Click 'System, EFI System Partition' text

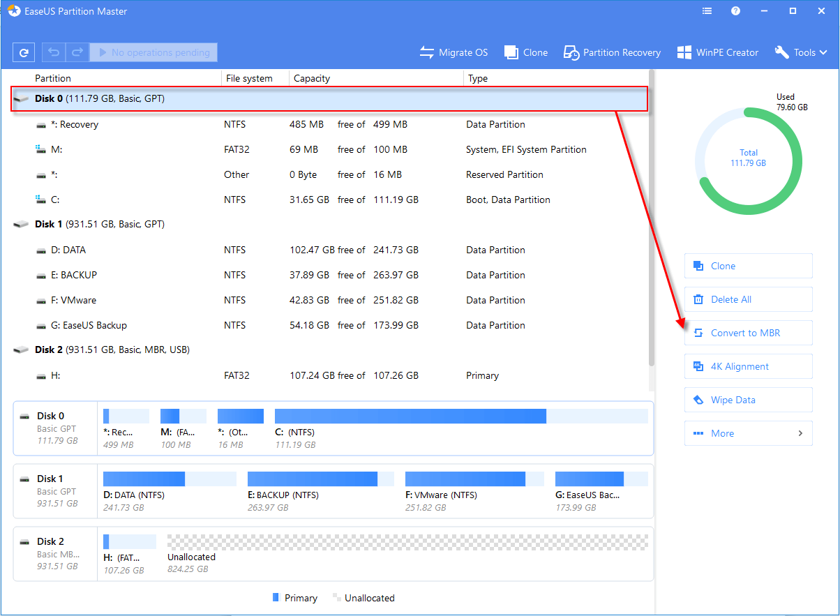click(526, 149)
